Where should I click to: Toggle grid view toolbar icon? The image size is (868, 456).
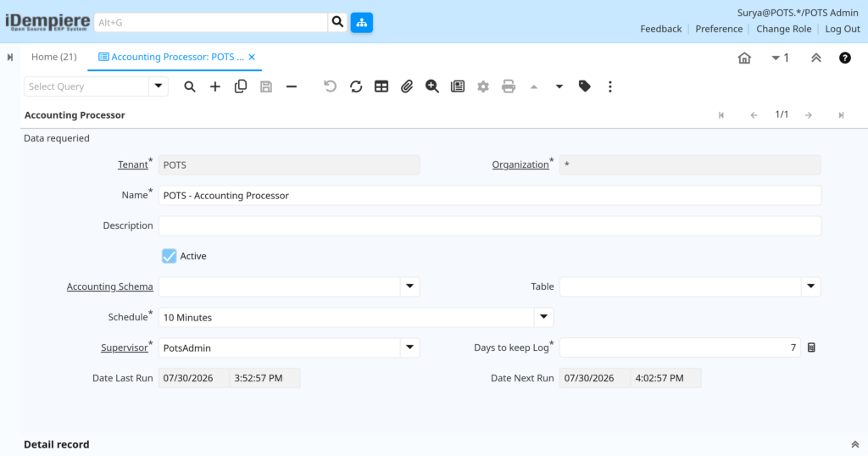(x=381, y=86)
